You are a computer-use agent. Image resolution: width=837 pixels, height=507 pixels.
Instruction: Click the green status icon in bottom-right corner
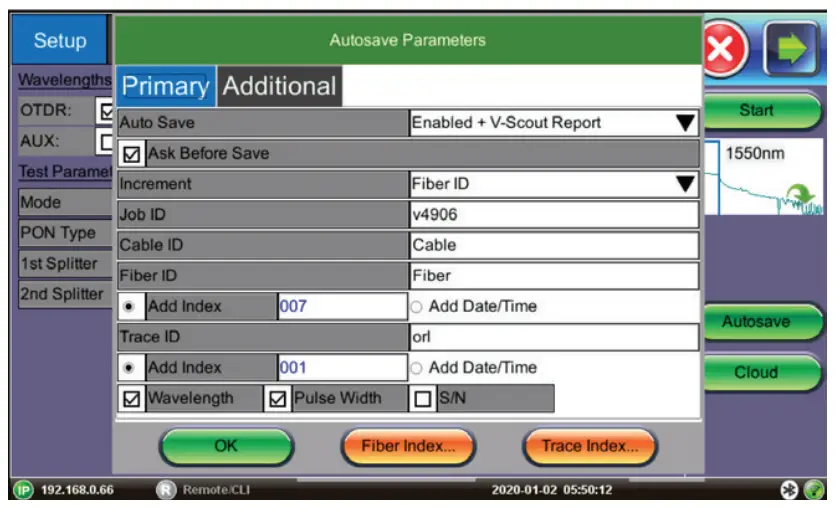point(815,490)
